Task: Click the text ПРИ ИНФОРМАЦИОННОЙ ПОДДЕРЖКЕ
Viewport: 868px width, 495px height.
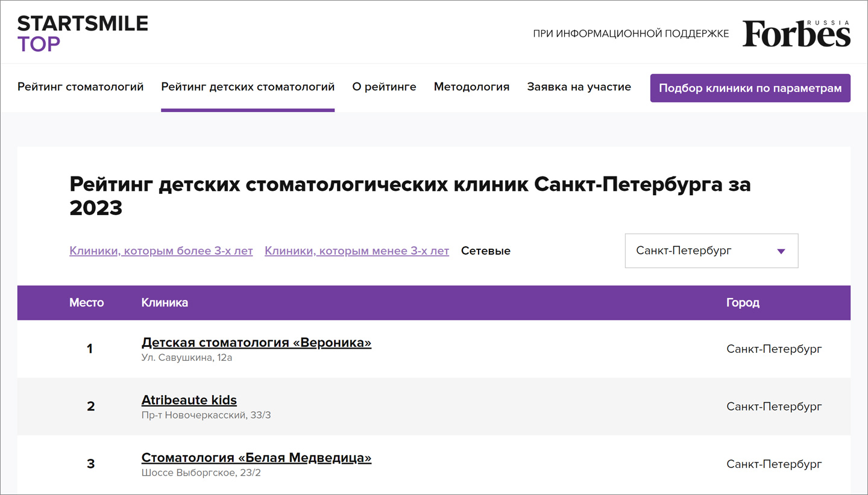Action: (631, 34)
